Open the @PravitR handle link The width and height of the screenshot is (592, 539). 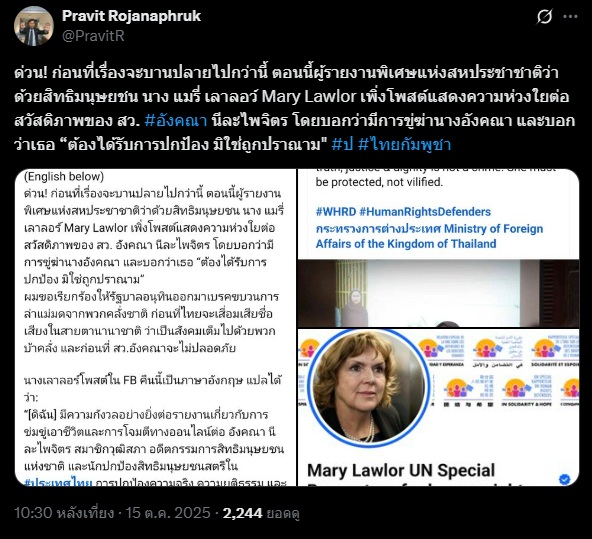[x=93, y=36]
